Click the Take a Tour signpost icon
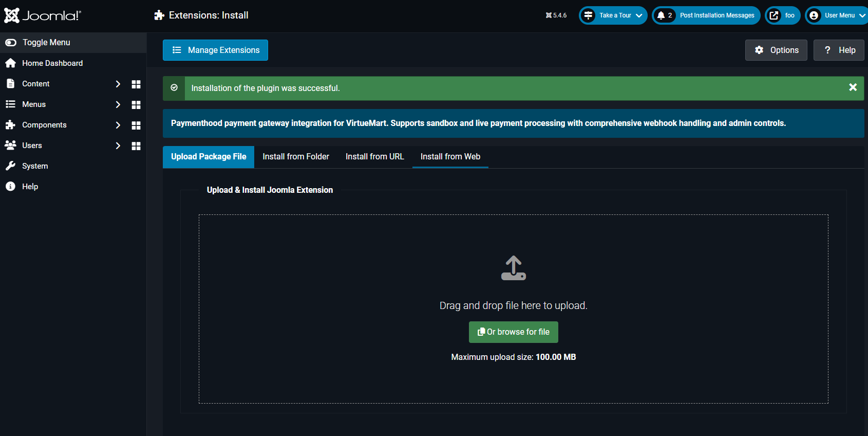The image size is (868, 436). pyautogui.click(x=589, y=15)
